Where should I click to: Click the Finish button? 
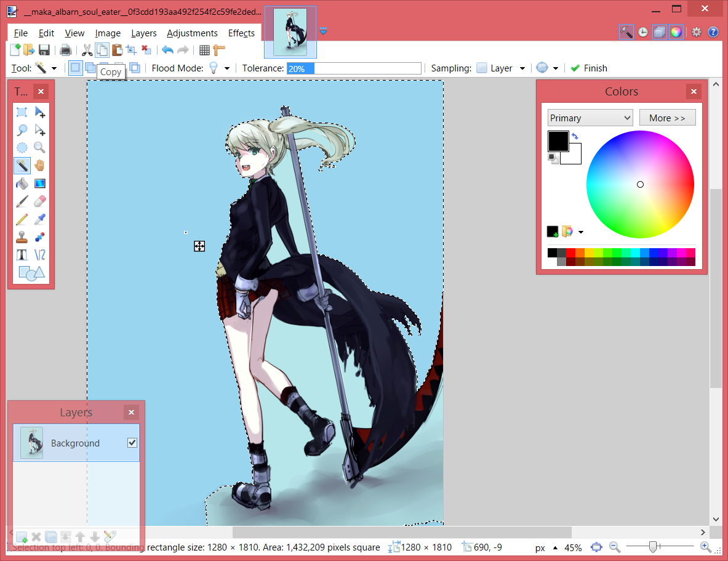tap(589, 68)
